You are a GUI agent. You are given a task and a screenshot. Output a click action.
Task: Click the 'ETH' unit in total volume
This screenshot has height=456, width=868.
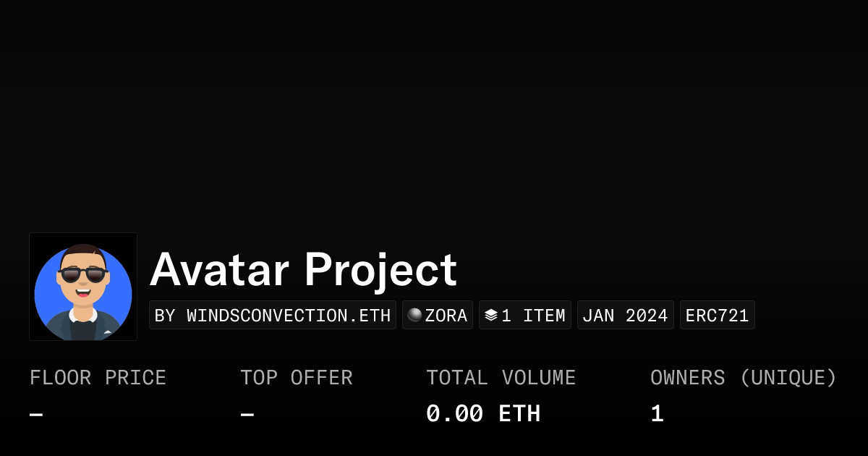pyautogui.click(x=519, y=414)
